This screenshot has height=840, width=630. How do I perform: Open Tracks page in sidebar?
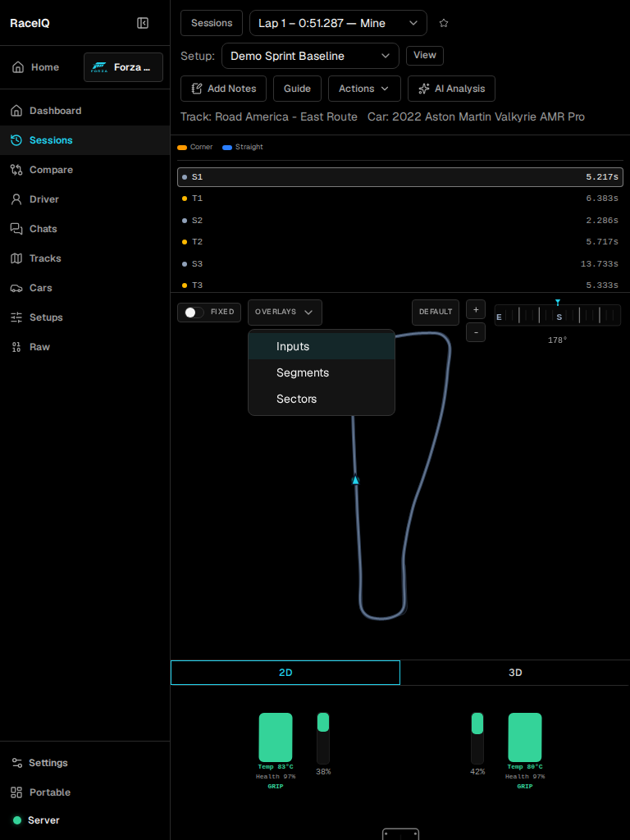pyautogui.click(x=84, y=258)
